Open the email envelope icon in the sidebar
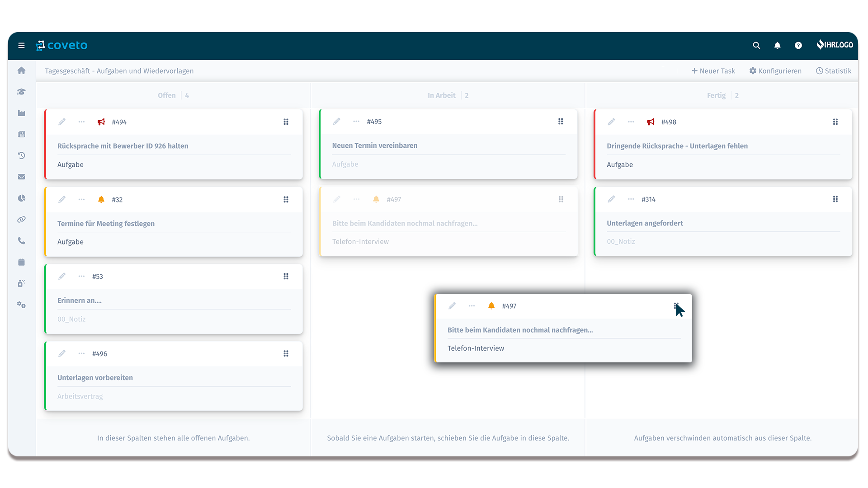The image size is (868, 488). point(21,177)
